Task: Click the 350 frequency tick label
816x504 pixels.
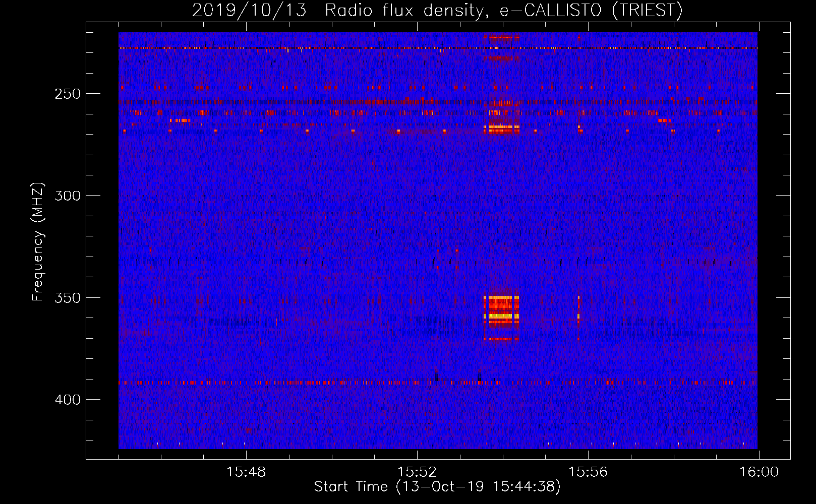Action: tap(68, 298)
